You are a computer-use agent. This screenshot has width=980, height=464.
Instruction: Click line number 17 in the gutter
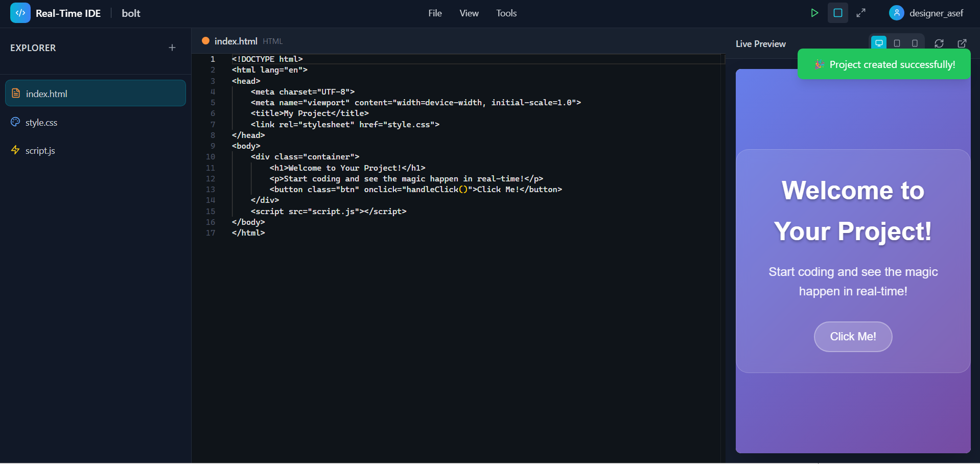point(211,233)
